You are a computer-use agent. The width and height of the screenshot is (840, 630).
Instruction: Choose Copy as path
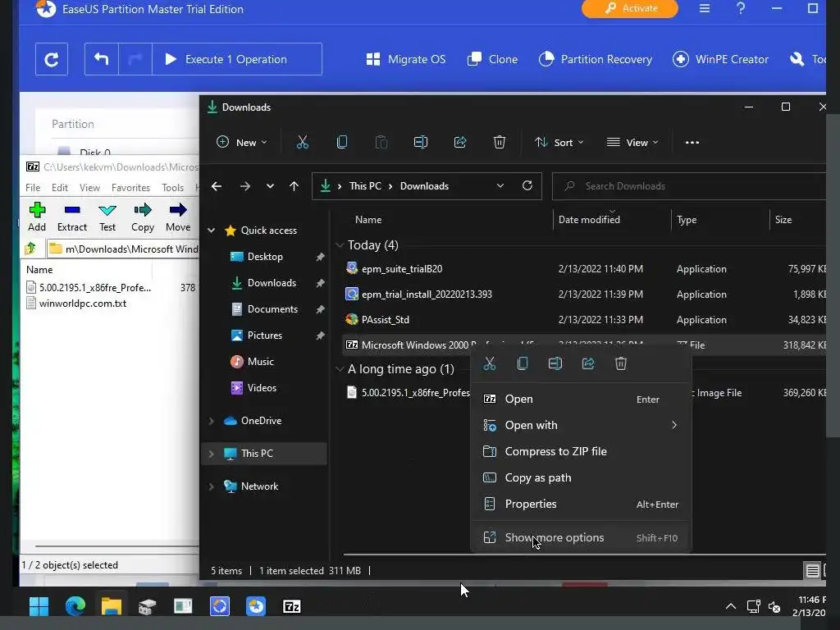point(581,478)
